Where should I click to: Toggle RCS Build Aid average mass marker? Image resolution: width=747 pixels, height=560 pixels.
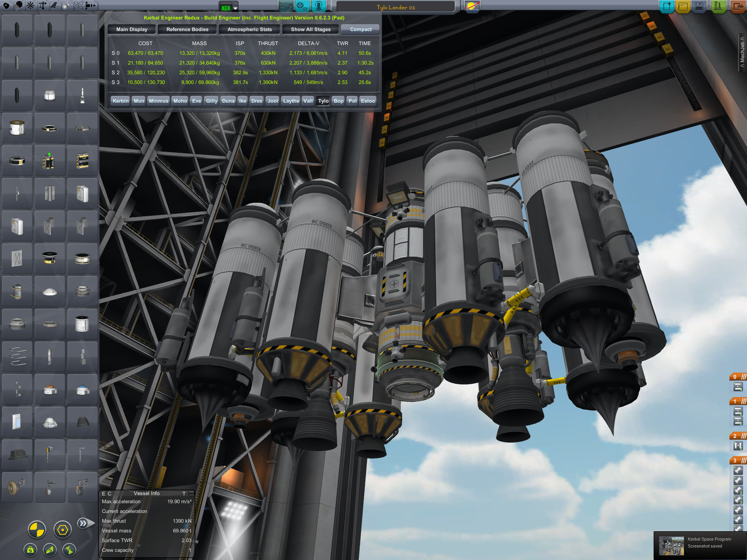pyautogui.click(x=50, y=549)
